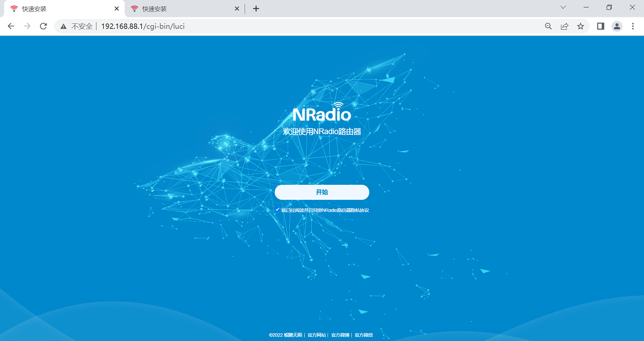Open the Chrome three-dot menu
Image resolution: width=644 pixels, height=341 pixels.
point(633,26)
